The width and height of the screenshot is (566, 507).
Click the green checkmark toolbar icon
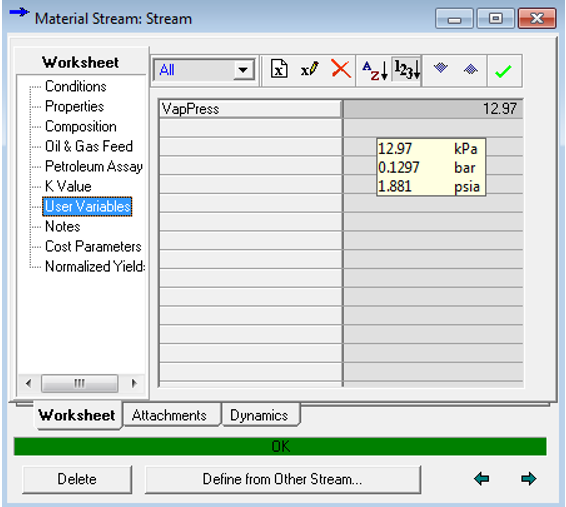[x=503, y=71]
